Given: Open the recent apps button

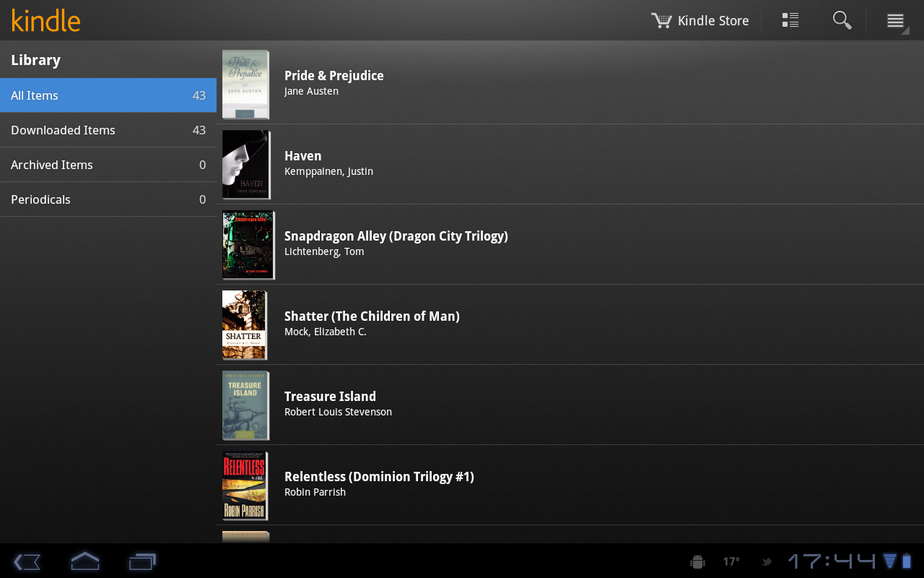Looking at the screenshot, I should [x=143, y=561].
